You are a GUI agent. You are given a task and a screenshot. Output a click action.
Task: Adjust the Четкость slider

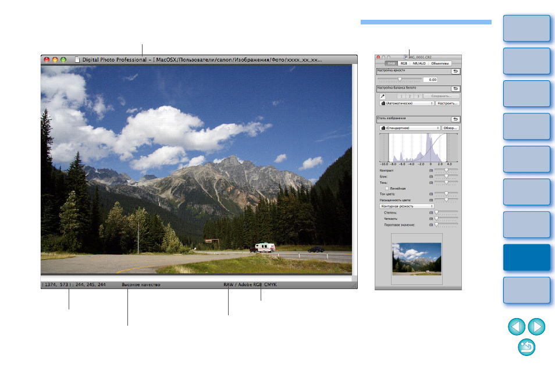(446, 219)
